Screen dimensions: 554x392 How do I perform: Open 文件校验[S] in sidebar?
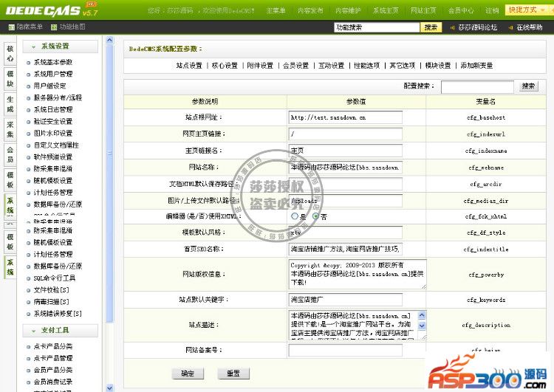pyautogui.click(x=51, y=290)
